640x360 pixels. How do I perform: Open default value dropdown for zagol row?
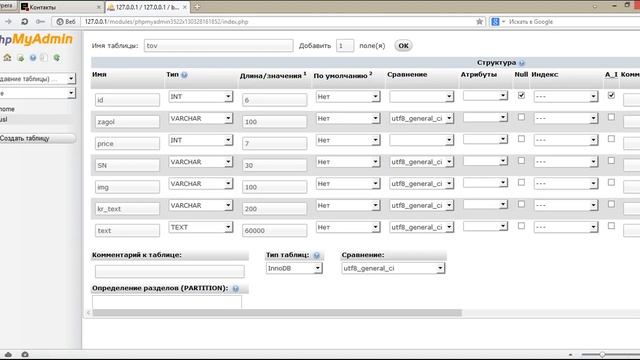(348, 118)
